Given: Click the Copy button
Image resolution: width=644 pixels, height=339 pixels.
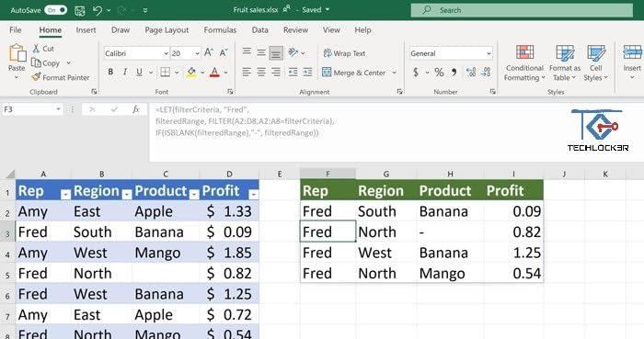Looking at the screenshot, I should click(x=46, y=63).
